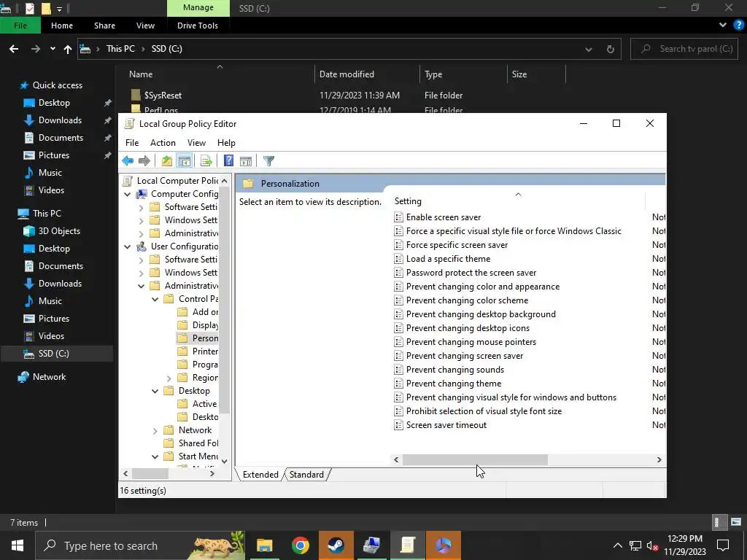The height and width of the screenshot is (560, 747).
Task: Open the green File tab in Explorer
Action: 20,26
